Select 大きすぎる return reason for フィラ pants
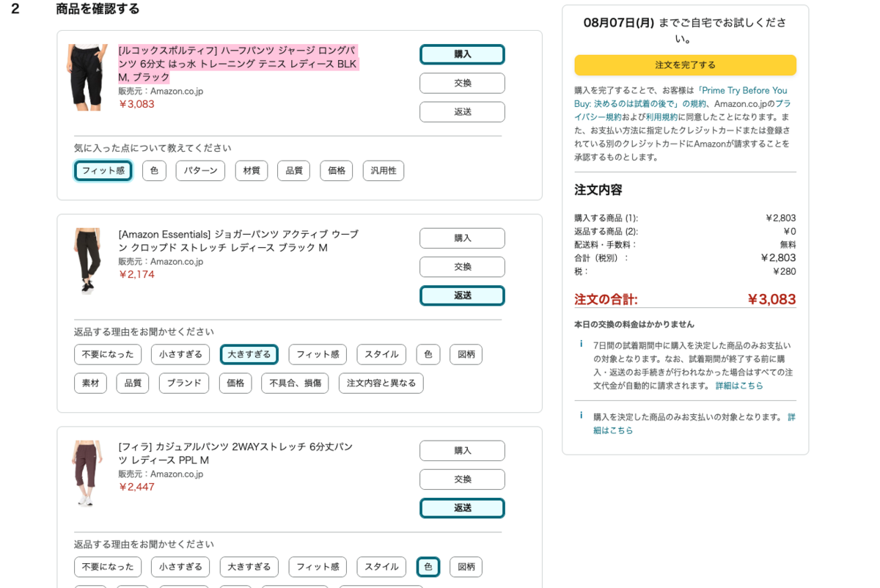 coord(249,567)
